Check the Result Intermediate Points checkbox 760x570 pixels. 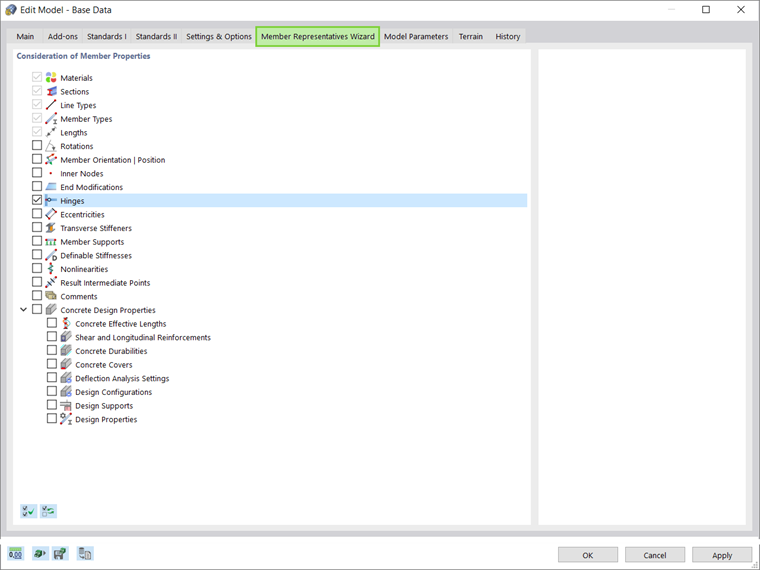tap(37, 282)
